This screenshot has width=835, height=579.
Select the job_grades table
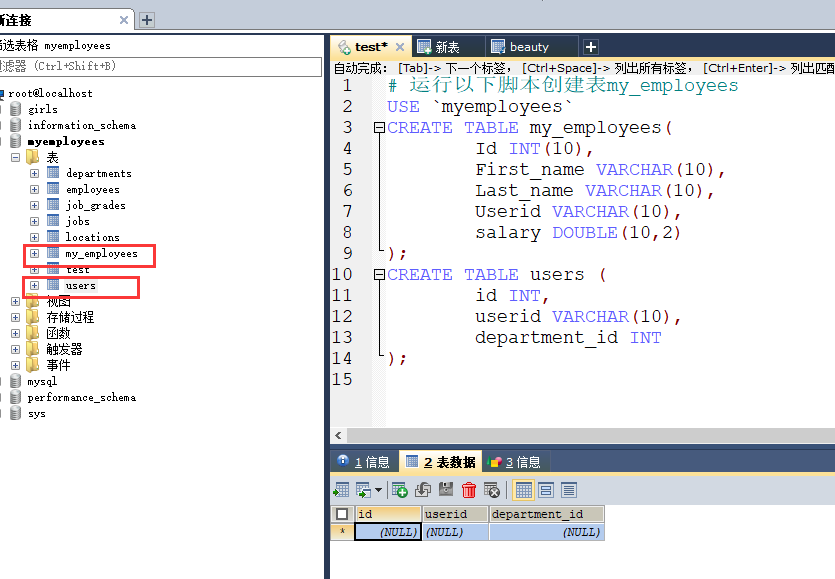[x=96, y=206]
